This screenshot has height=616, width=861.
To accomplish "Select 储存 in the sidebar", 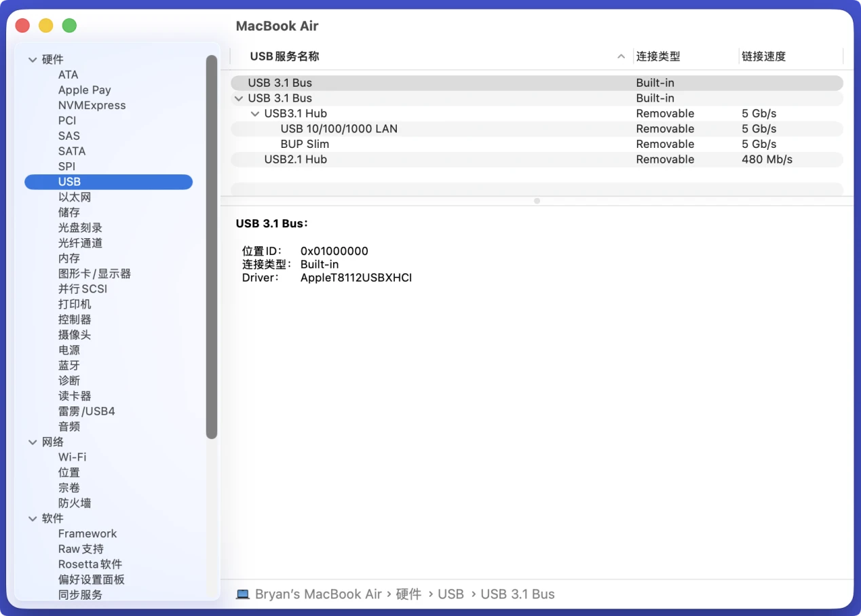I will click(x=69, y=212).
